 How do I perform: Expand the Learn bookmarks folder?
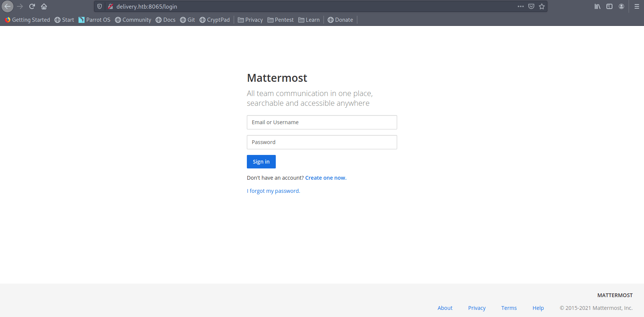pos(309,20)
